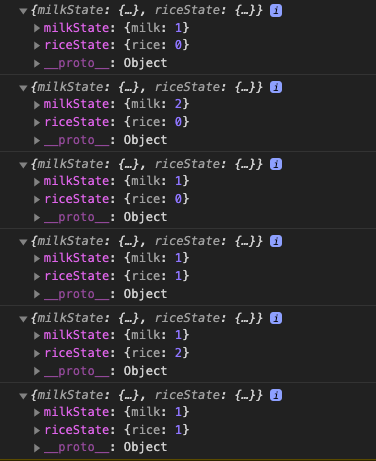Collapse the second logged object entry

pos(23,88)
